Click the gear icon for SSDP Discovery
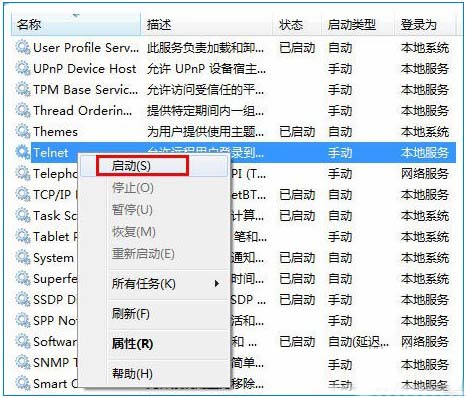Viewport: 466px width, 398px height. tap(23, 299)
